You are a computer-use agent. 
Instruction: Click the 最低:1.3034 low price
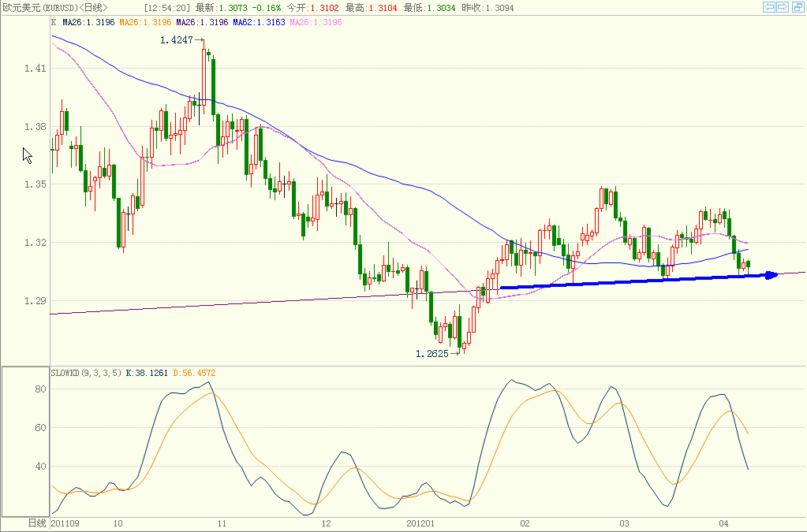[428, 8]
